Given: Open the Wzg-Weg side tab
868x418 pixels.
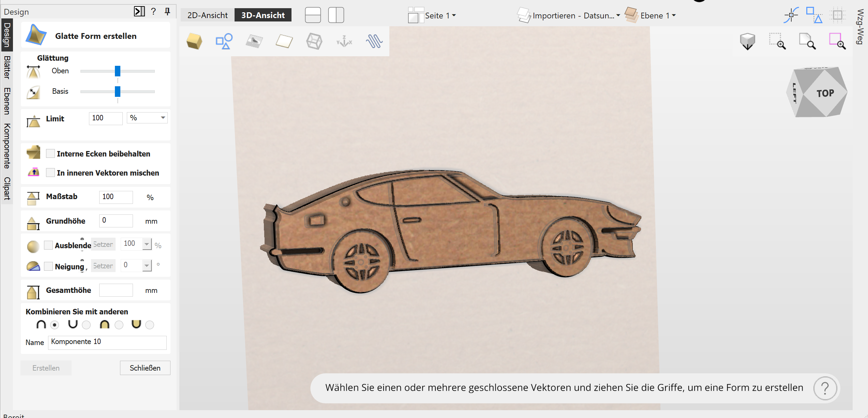Looking at the screenshot, I should [x=860, y=27].
